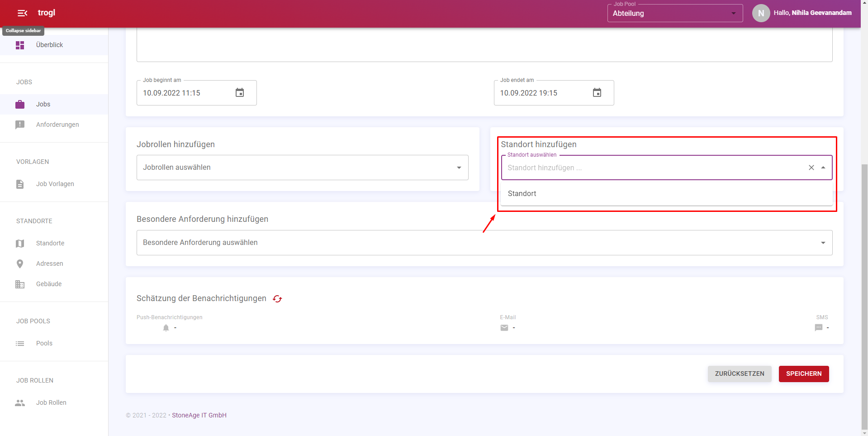Open calendar picker for Job beginnt am
868x436 pixels.
pyautogui.click(x=240, y=93)
